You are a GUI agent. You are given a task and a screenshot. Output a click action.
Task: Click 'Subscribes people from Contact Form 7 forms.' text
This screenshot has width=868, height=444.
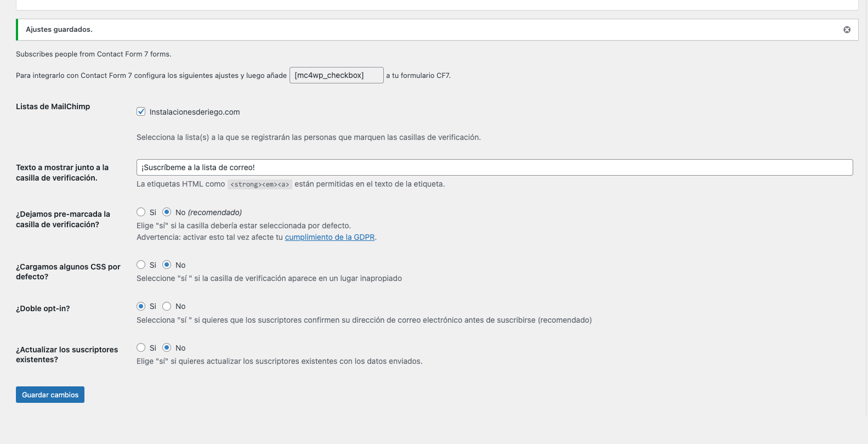point(94,54)
